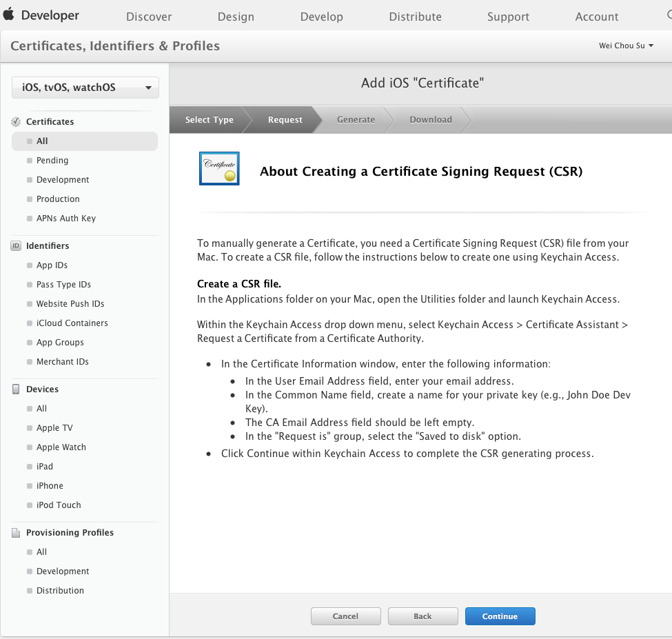Screen dimensions: 672x639
Task: Select the Download step
Action: click(431, 119)
